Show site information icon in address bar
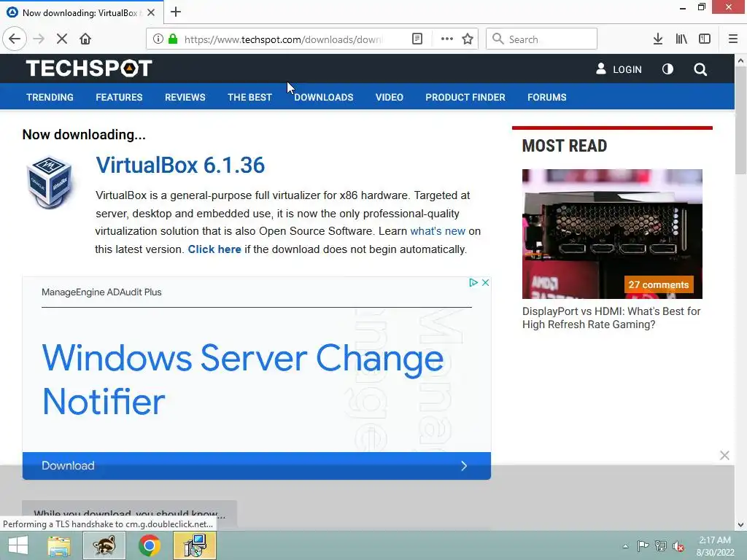 (x=158, y=39)
